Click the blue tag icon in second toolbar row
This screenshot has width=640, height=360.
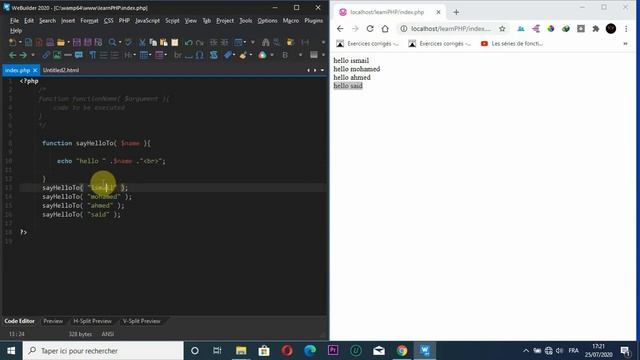[x=227, y=55]
